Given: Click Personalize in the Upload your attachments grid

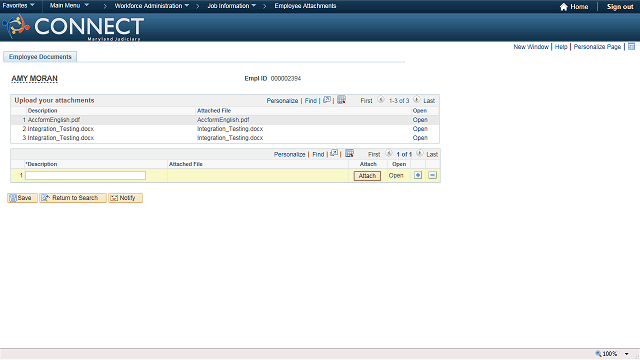Looking at the screenshot, I should pos(282,100).
